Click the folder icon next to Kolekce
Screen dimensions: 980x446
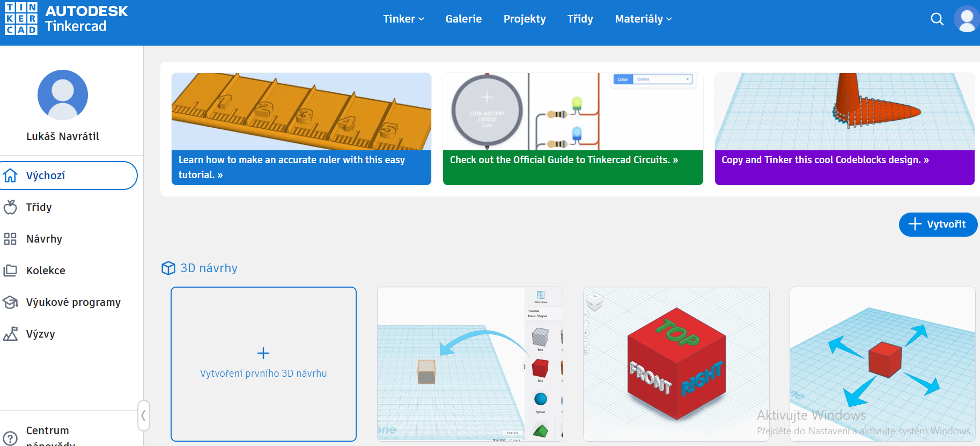pyautogui.click(x=10, y=270)
